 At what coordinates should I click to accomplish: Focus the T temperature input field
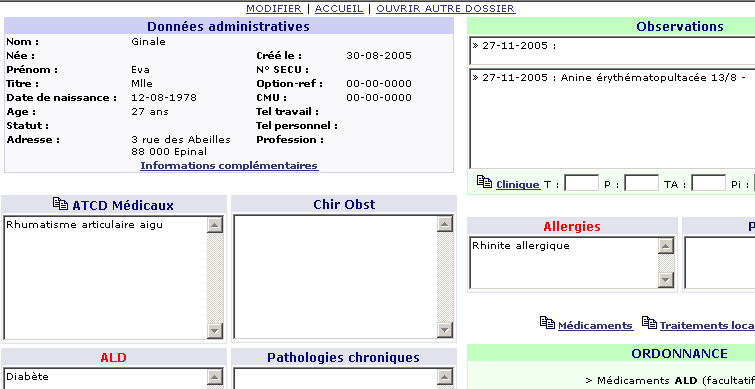(581, 183)
